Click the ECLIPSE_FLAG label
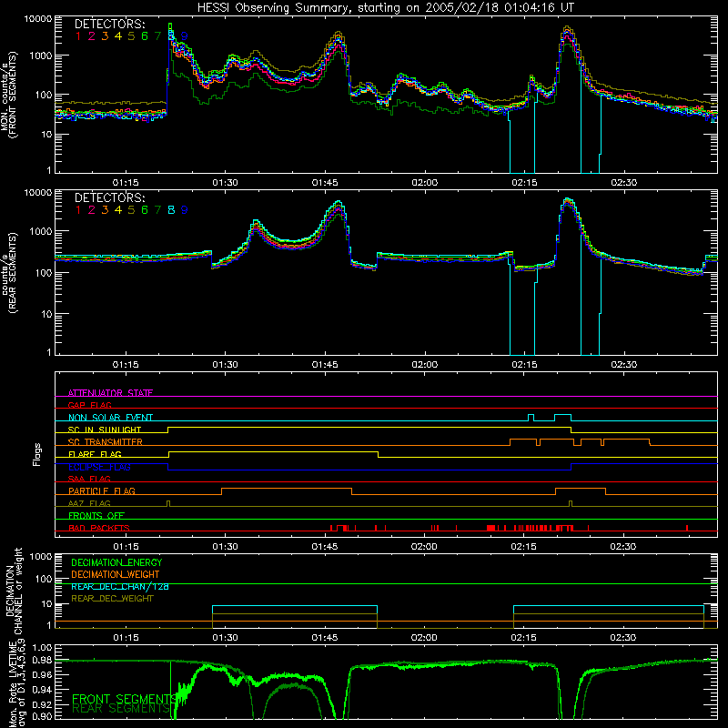Viewport: 728px width, 728px height. tap(99, 467)
